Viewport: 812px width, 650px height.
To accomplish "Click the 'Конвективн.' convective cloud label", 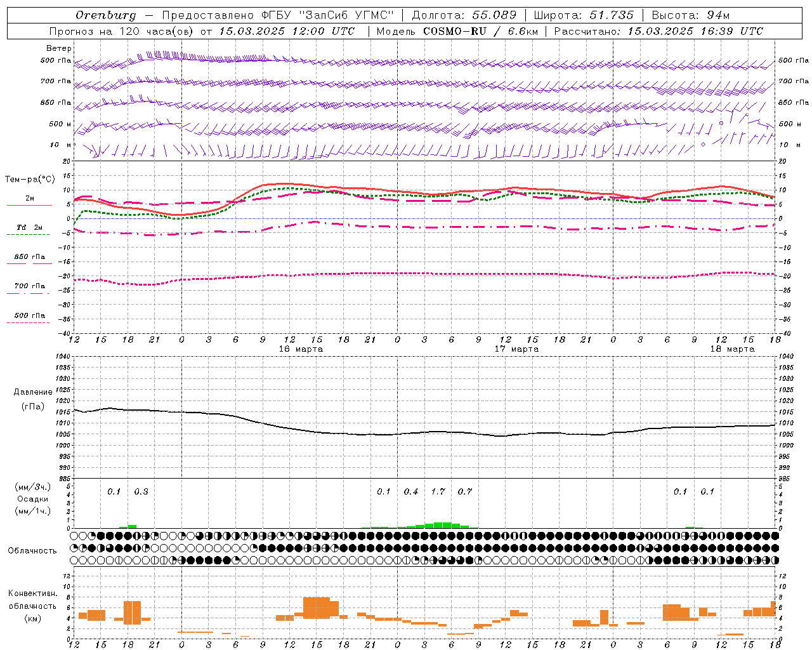I will 33,594.
